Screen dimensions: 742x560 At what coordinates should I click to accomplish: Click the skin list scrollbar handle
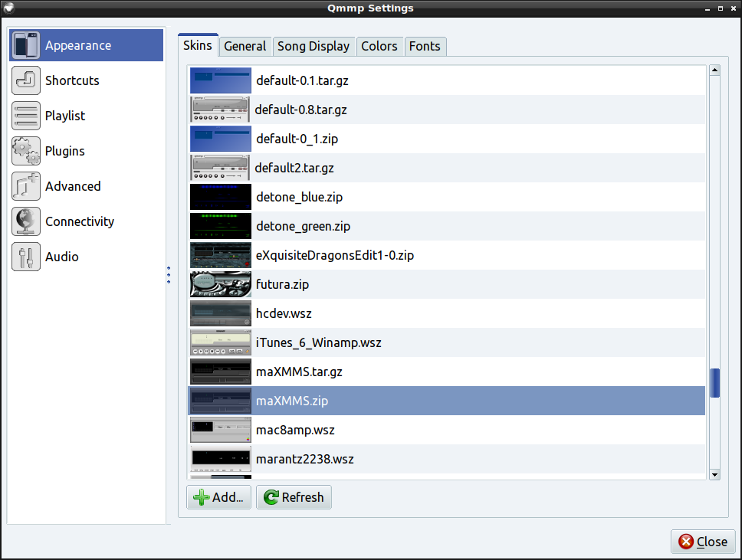[714, 383]
